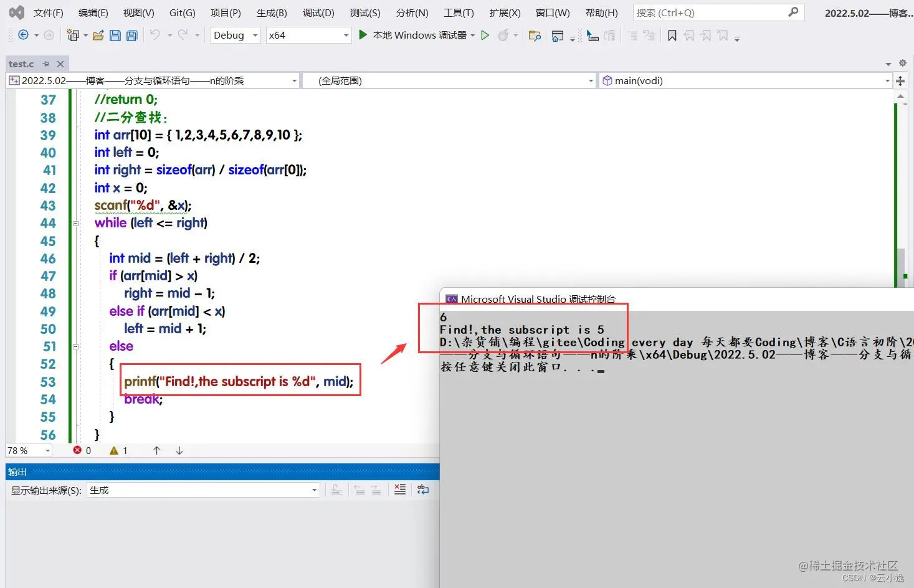Collapse the while loop at line 44
The height and width of the screenshot is (588, 914).
click(x=76, y=223)
